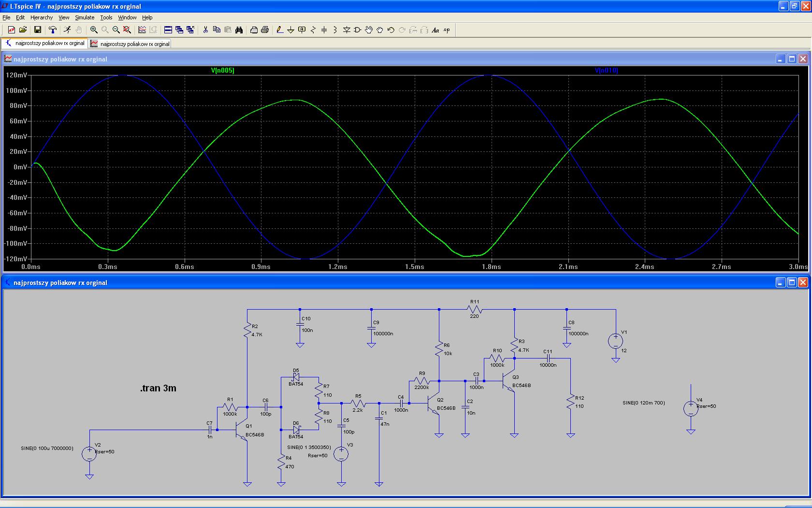The image size is (812, 508).
Task: Open the Control Panel hammer icon
Action: click(53, 30)
